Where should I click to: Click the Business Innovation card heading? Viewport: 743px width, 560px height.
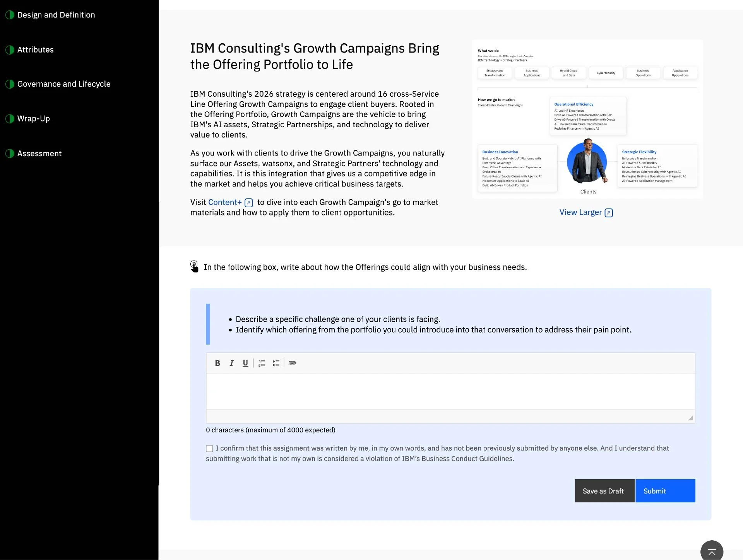(x=500, y=152)
